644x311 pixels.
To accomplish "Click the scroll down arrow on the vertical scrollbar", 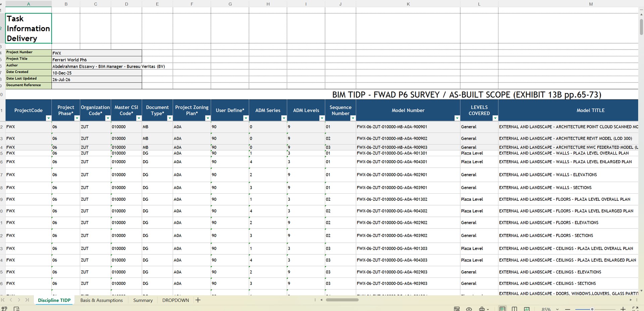I will [641, 291].
